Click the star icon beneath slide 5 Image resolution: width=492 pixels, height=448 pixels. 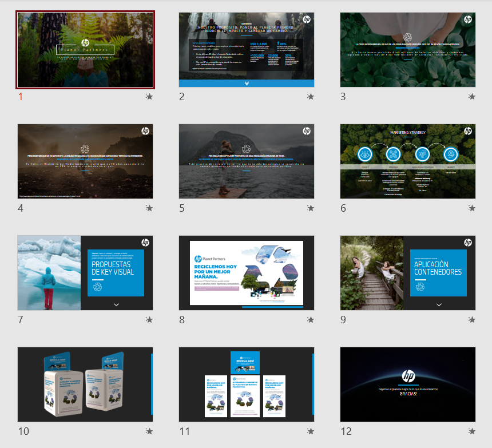coord(311,208)
